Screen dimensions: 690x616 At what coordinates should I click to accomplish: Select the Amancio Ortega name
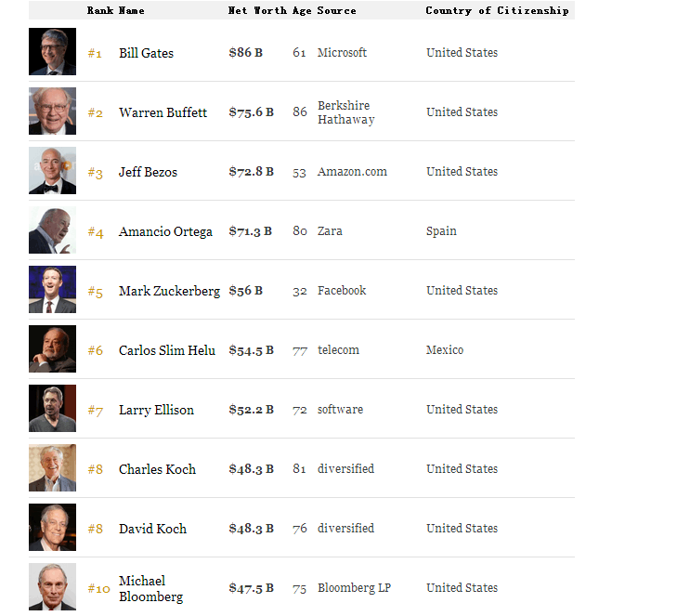tap(165, 231)
